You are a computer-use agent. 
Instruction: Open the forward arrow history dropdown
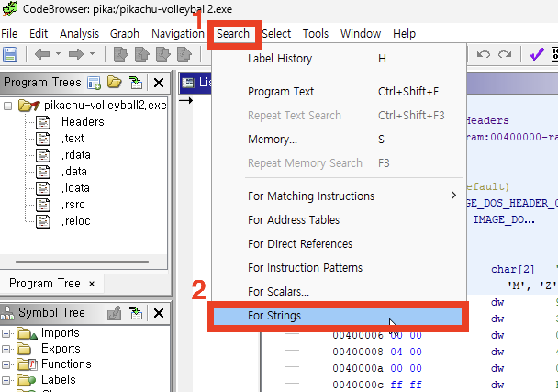[92, 54]
